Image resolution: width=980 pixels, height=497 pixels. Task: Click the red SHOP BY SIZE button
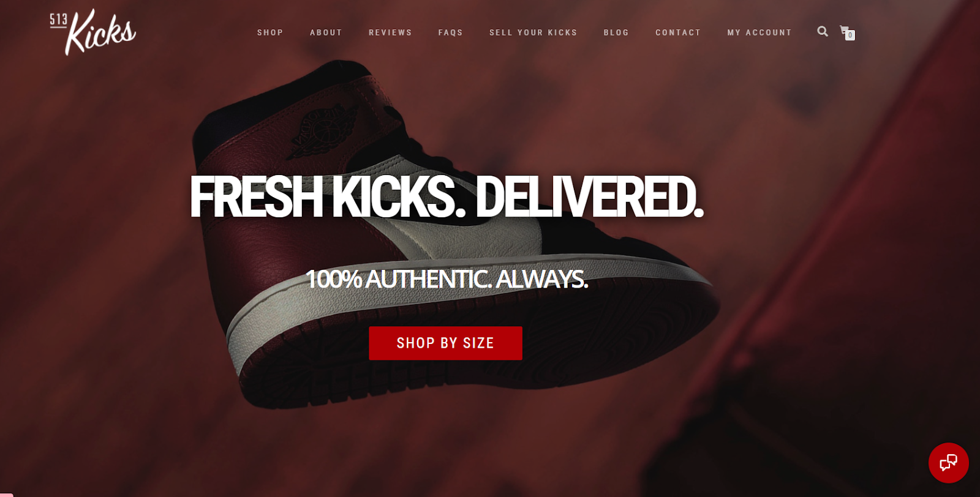point(445,343)
